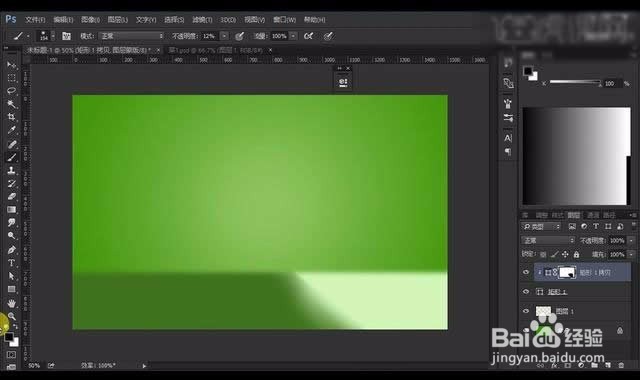Select the layer mask thumbnail of 矩形 1 拷贝
The image size is (640, 380).
567,272
